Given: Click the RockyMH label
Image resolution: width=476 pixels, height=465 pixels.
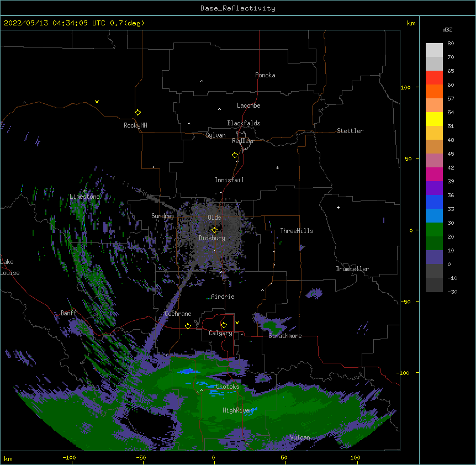Looking at the screenshot, I should coord(135,125).
